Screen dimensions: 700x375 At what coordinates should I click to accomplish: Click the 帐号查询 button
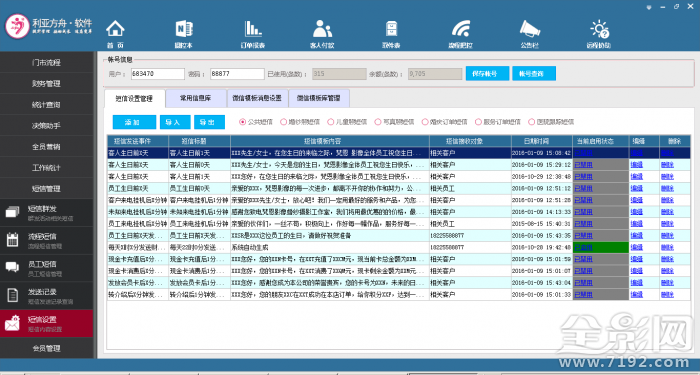[534, 73]
